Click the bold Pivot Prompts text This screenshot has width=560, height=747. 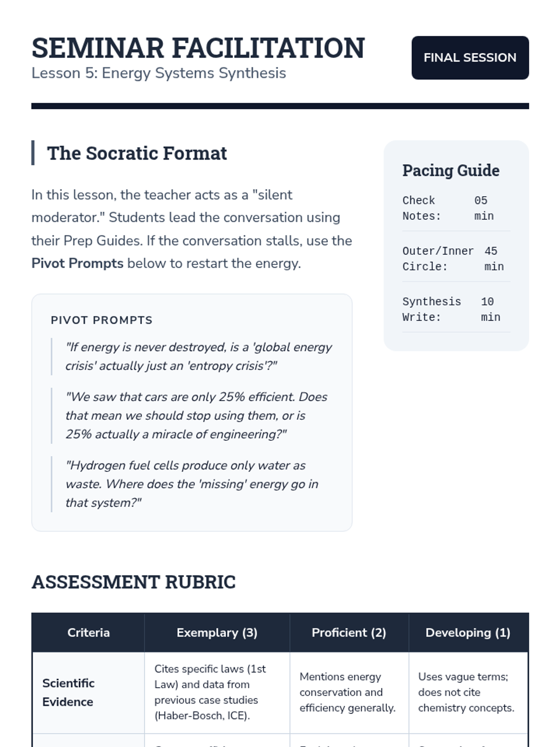pos(77,263)
